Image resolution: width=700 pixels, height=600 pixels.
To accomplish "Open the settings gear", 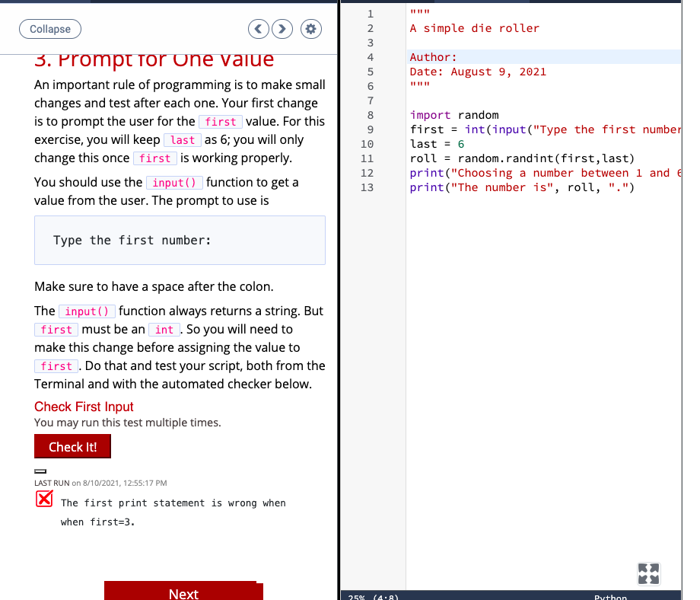I will pos(310,28).
